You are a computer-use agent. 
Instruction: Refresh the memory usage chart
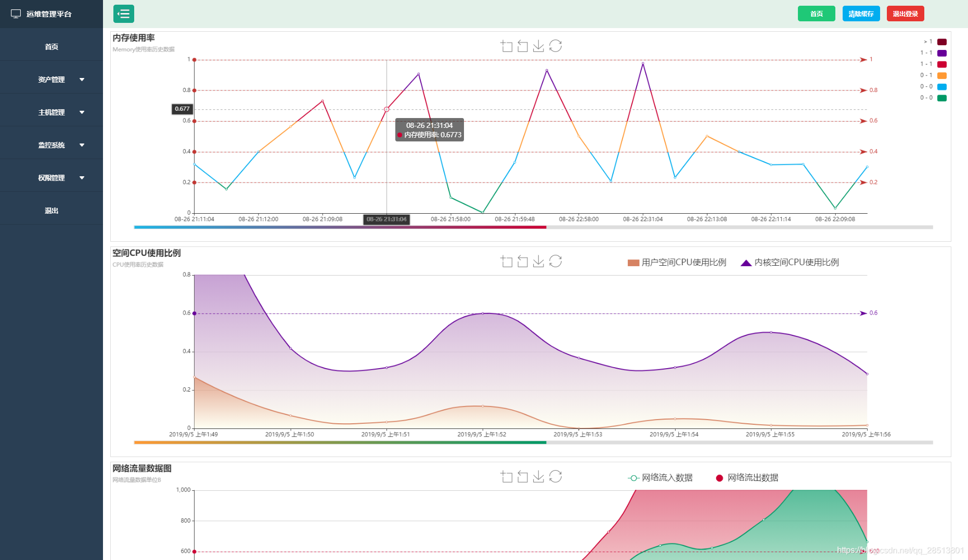pos(555,46)
